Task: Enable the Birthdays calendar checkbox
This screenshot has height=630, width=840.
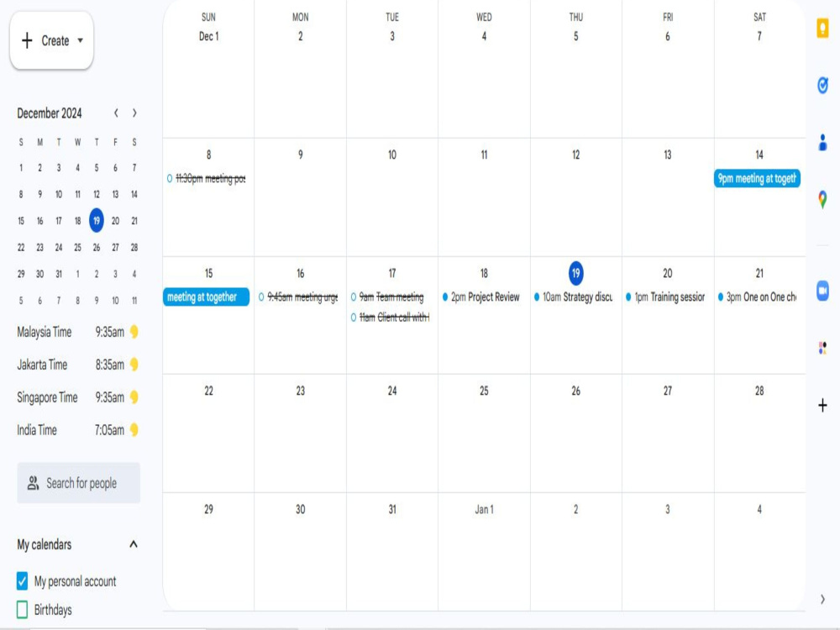Action: [x=22, y=610]
